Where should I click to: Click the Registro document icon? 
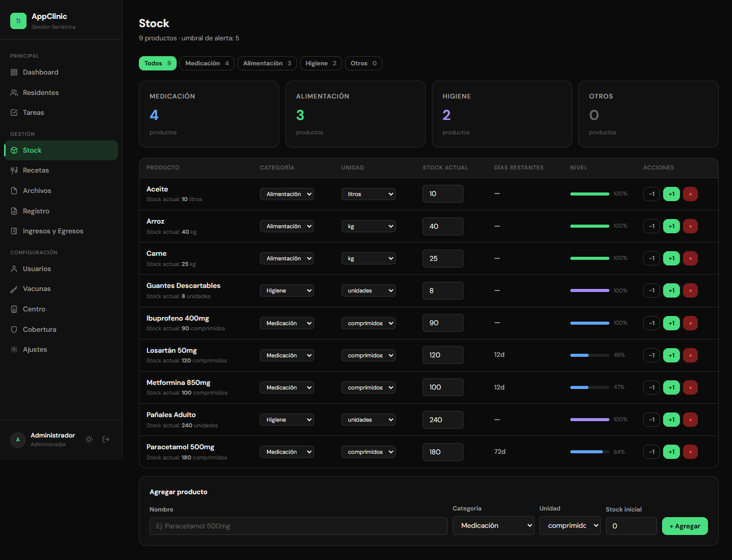click(x=14, y=211)
